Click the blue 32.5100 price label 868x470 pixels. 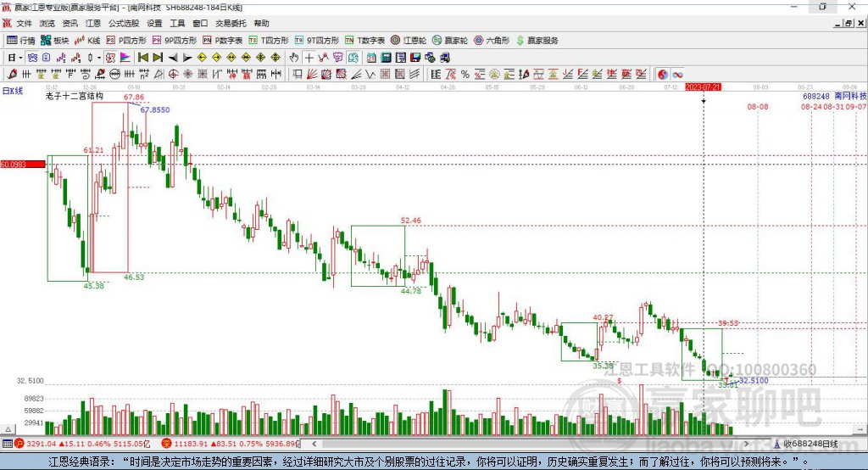(x=754, y=381)
